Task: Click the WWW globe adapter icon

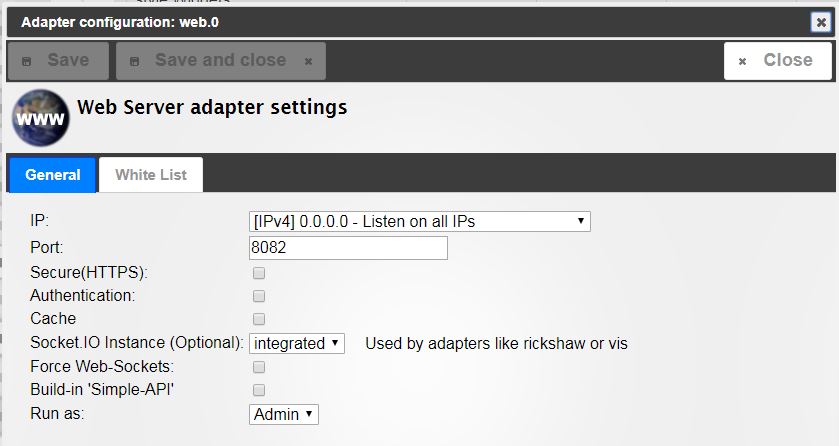Action: pyautogui.click(x=41, y=118)
